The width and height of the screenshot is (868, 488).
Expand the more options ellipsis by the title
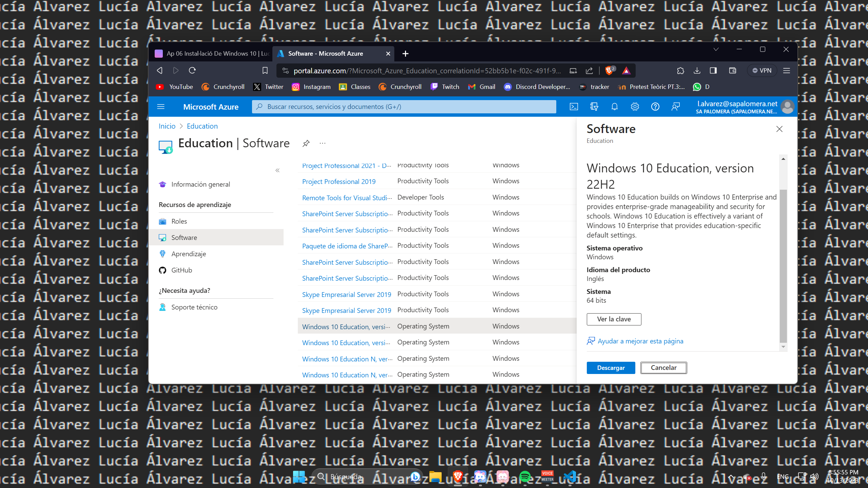point(322,143)
